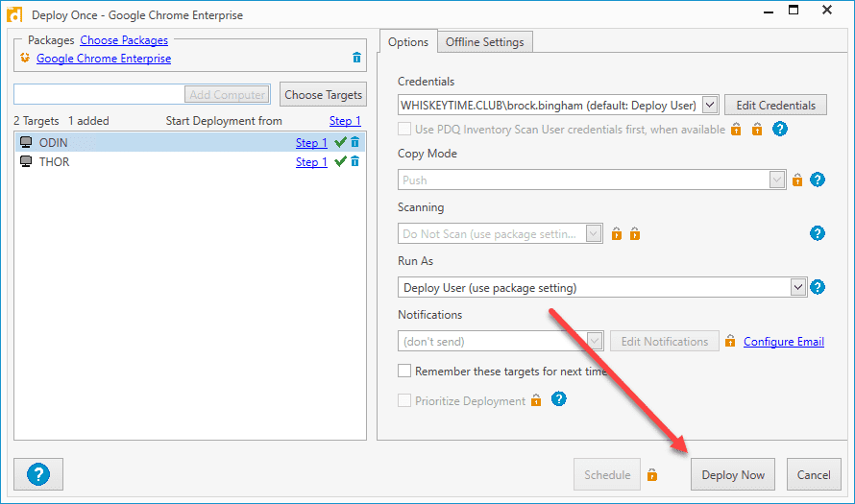Image resolution: width=855 pixels, height=504 pixels.
Task: Open help for Copy Mode
Action: (817, 180)
